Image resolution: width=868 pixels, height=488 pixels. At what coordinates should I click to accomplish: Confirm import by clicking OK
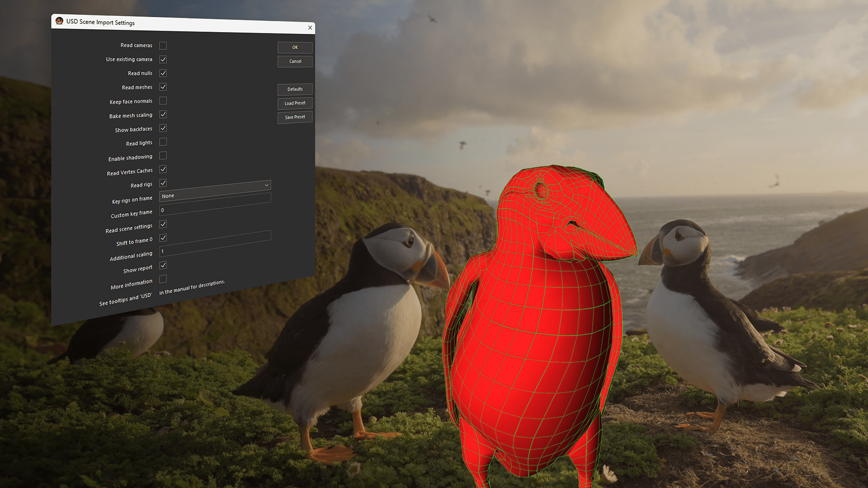click(295, 47)
